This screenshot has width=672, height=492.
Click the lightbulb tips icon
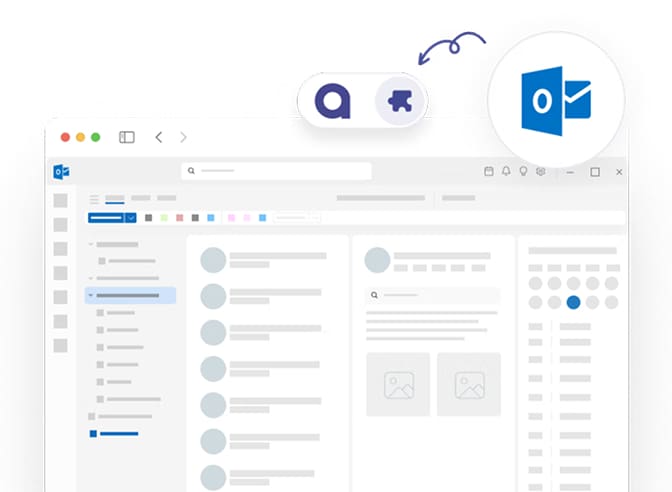tap(523, 171)
